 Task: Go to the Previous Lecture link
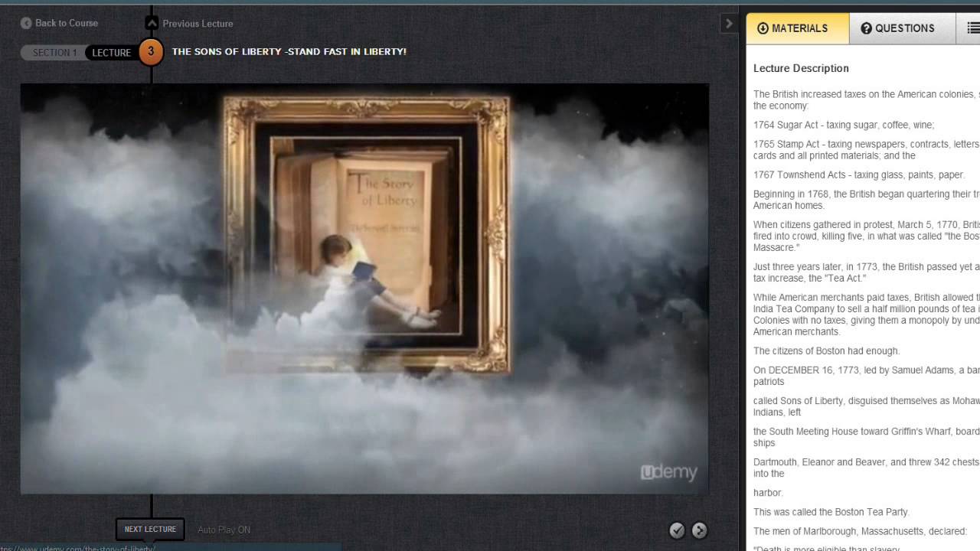tap(198, 24)
